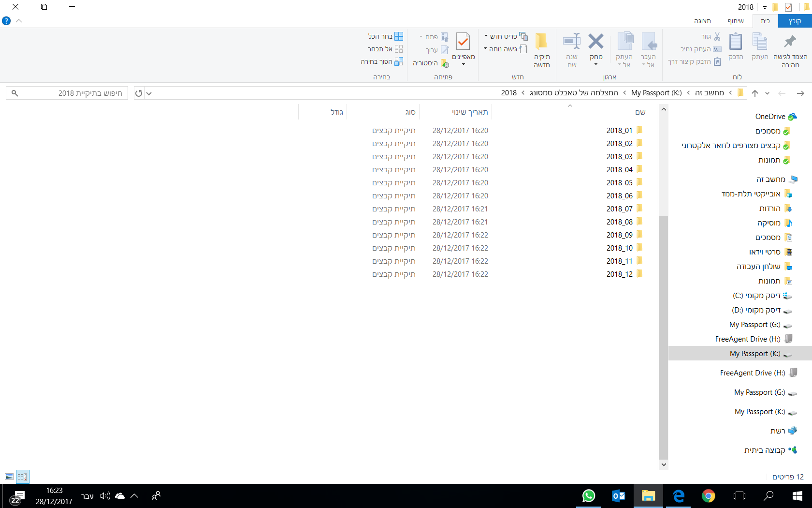Open Chrome from the taskbar
The image size is (812, 508).
click(x=708, y=496)
